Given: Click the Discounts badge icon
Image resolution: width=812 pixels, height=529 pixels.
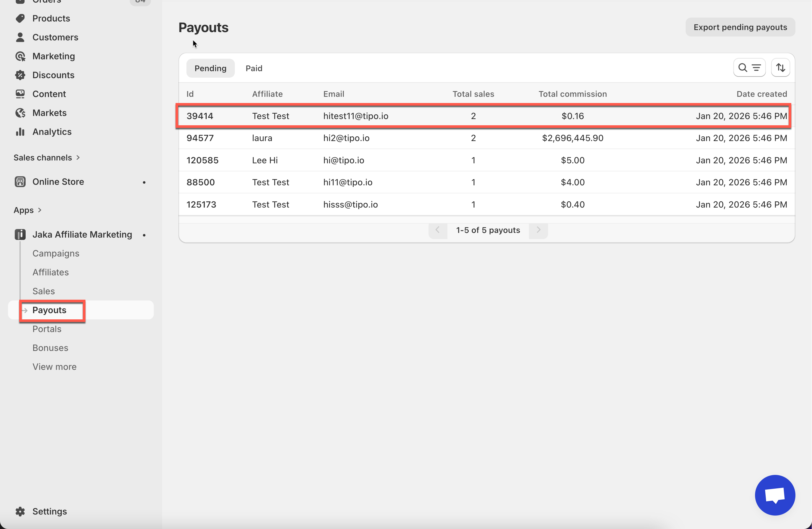Looking at the screenshot, I should point(20,75).
